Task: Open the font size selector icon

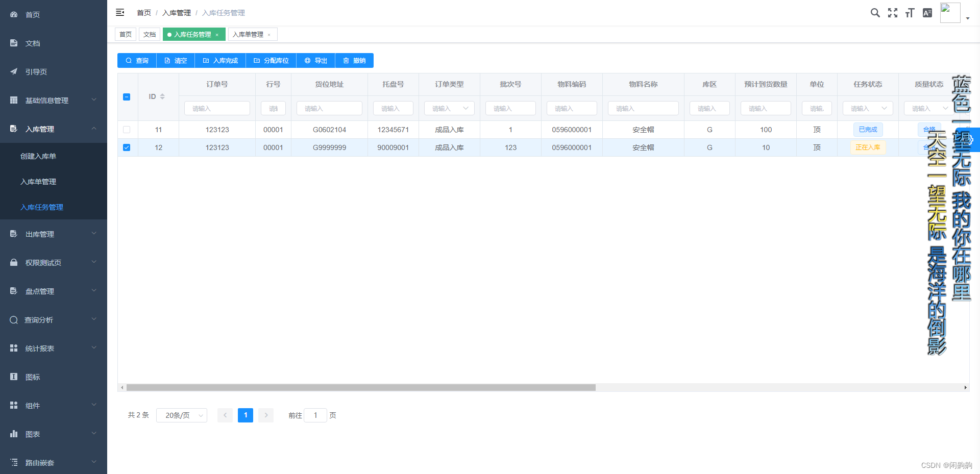Action: [x=910, y=13]
